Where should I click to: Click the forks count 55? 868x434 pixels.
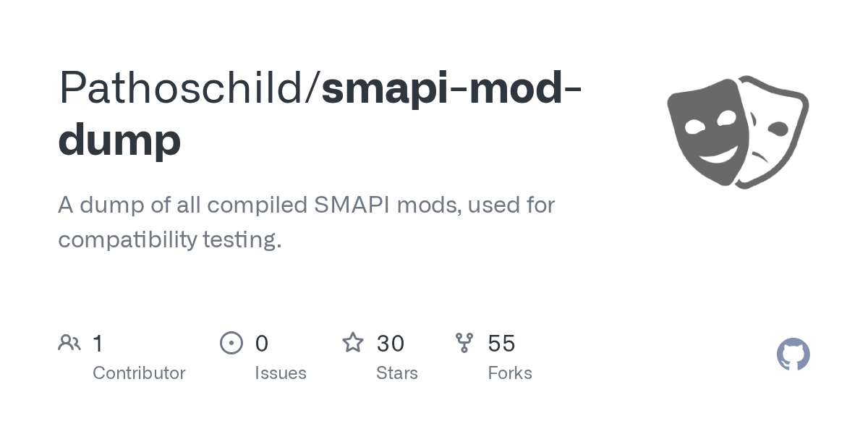pos(501,343)
